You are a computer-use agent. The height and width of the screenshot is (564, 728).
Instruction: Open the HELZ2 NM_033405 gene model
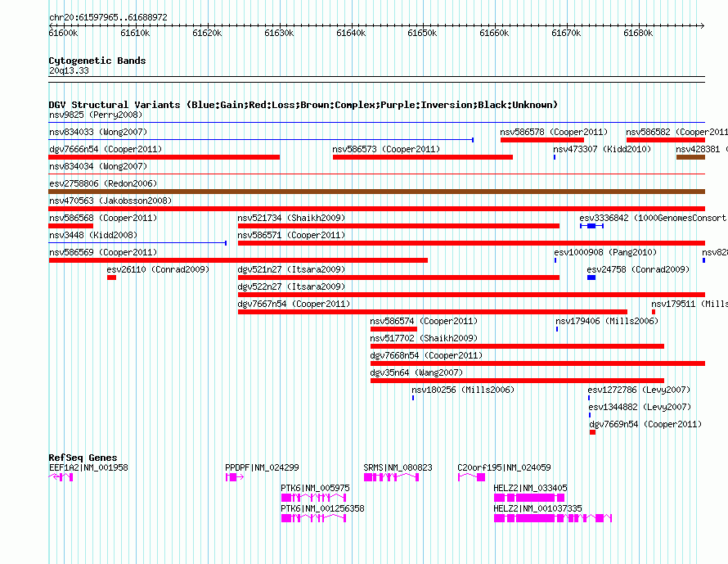click(x=529, y=498)
